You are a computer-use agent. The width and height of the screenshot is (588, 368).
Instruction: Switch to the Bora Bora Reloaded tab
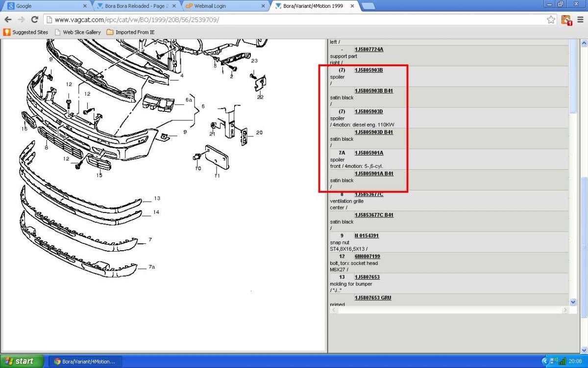click(136, 6)
